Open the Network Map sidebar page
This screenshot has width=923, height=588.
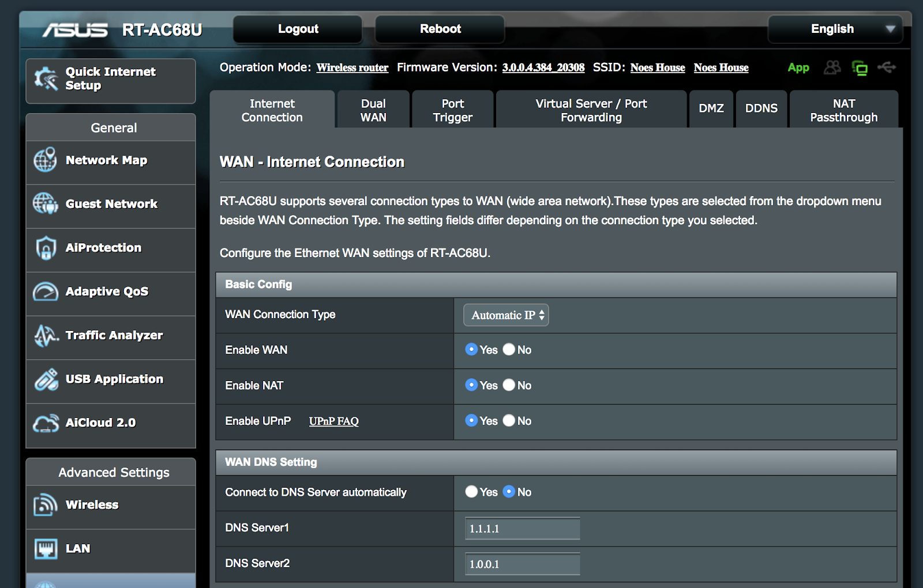tap(107, 160)
